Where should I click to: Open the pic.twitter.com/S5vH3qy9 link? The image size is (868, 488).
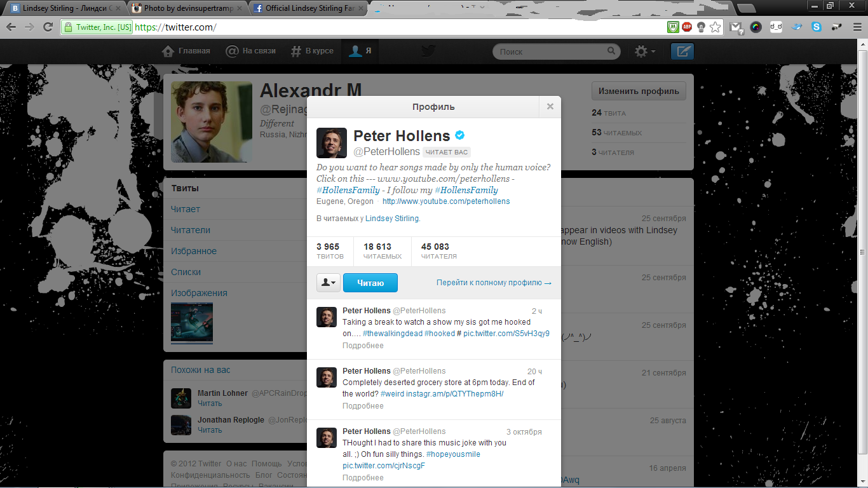pos(506,334)
